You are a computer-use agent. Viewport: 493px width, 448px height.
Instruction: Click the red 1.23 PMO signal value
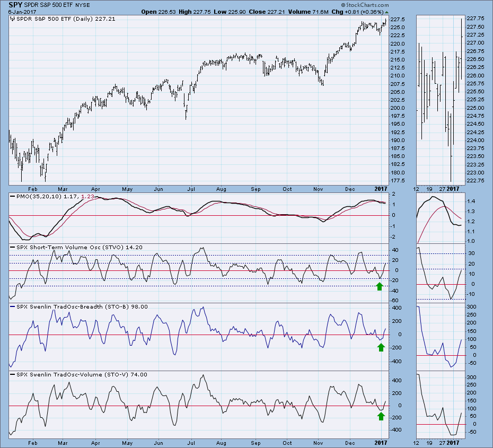pos(87,196)
